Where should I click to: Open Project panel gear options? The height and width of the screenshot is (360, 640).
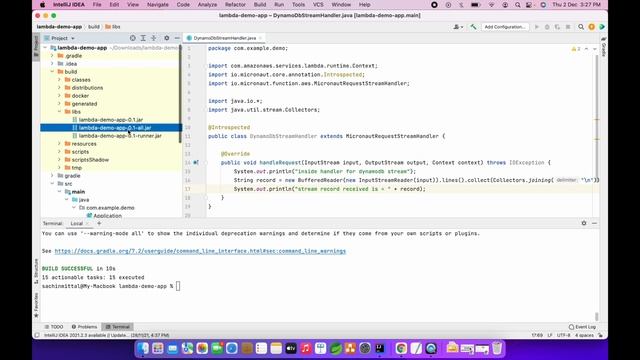[167, 38]
